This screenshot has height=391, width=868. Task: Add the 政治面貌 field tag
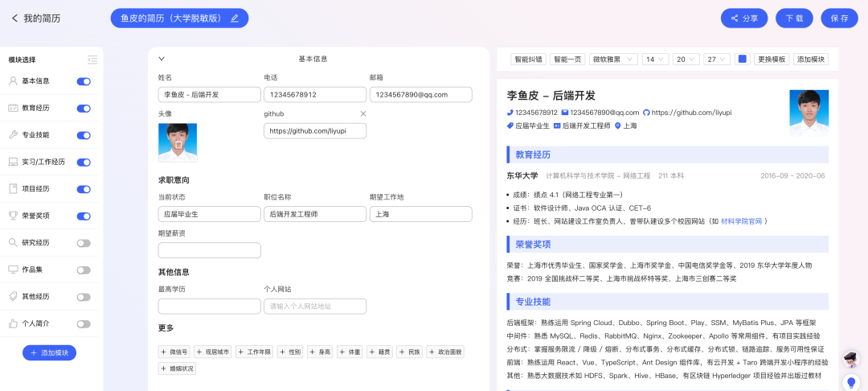click(x=445, y=352)
